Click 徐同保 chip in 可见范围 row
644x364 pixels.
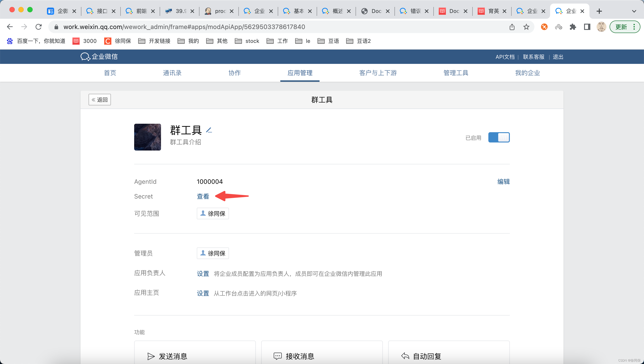coord(213,213)
